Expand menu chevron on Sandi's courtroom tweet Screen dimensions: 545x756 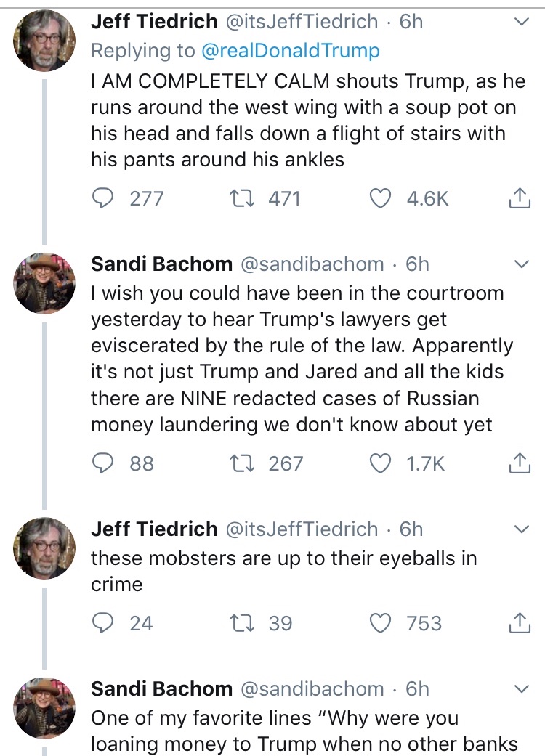coord(521,264)
